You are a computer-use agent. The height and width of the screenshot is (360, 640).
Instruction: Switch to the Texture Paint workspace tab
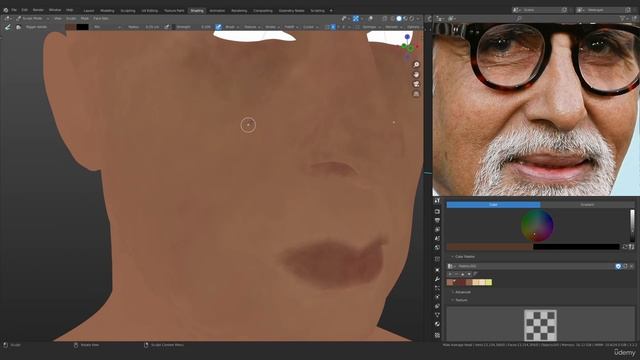[174, 11]
